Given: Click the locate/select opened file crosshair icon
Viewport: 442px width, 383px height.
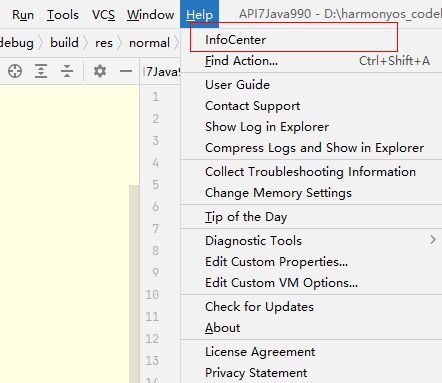Looking at the screenshot, I should point(15,71).
